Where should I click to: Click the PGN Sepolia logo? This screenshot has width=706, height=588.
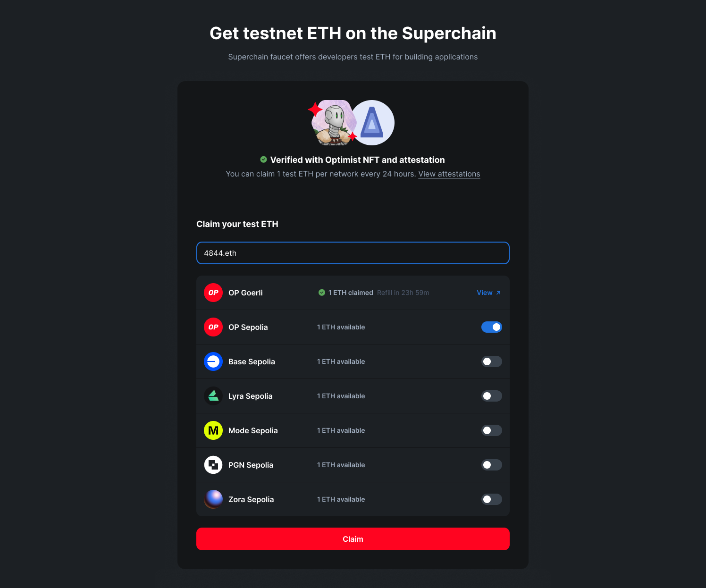213,465
